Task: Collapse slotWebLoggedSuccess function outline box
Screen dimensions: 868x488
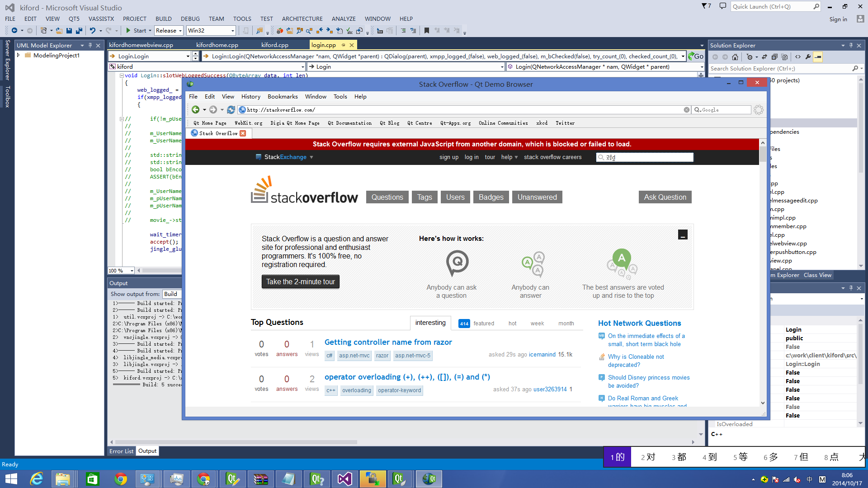Action: (122, 75)
